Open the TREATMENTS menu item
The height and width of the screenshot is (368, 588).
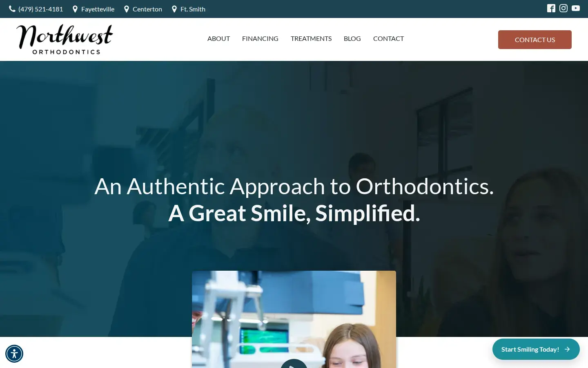311,38
